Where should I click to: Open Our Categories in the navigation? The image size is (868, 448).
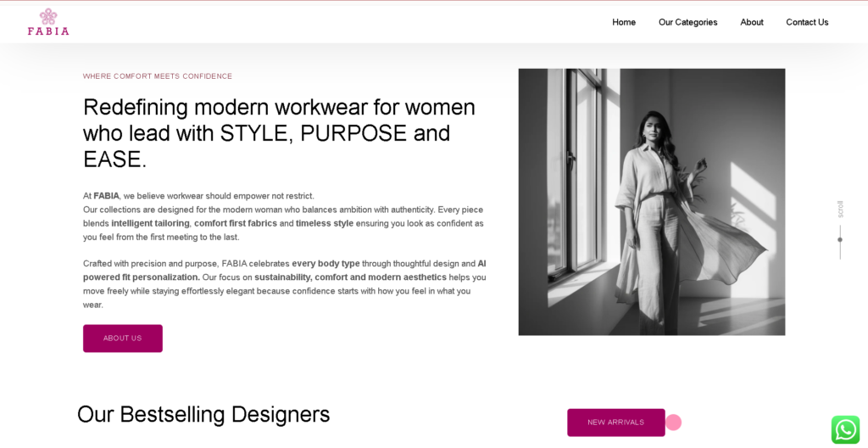687,22
